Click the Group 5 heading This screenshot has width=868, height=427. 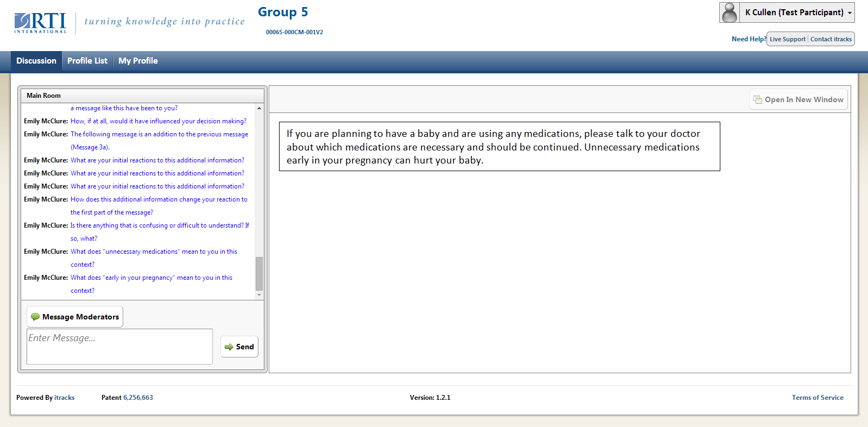(x=283, y=12)
